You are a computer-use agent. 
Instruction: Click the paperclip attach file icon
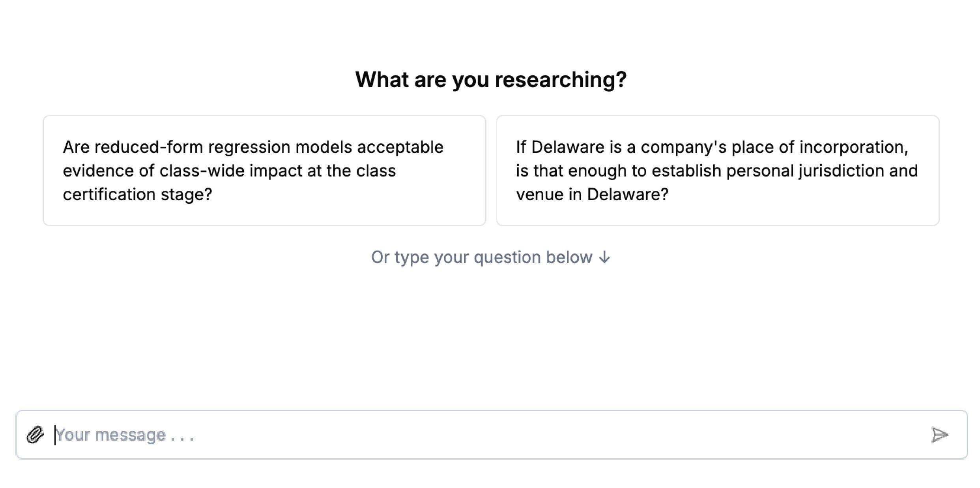[35, 435]
